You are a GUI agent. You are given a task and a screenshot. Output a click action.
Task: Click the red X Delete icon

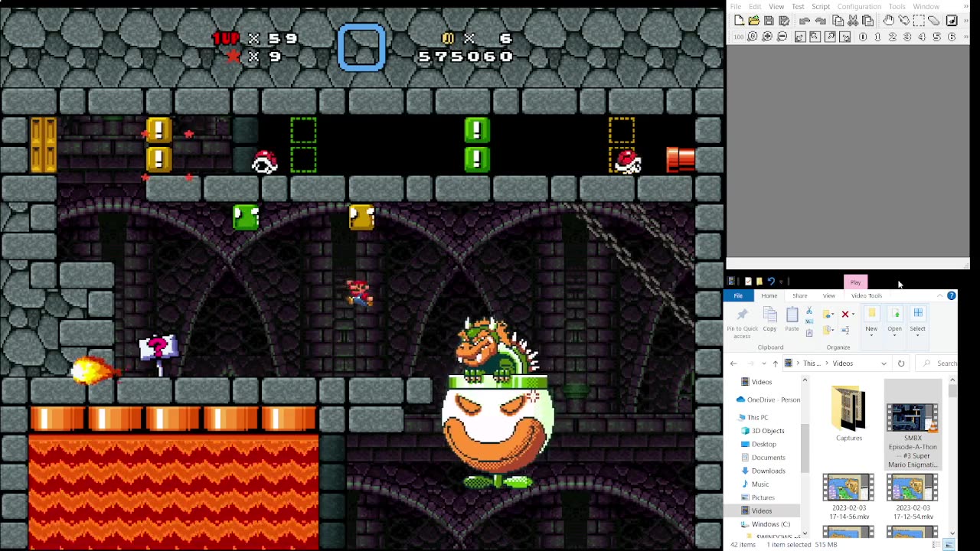[x=845, y=315]
